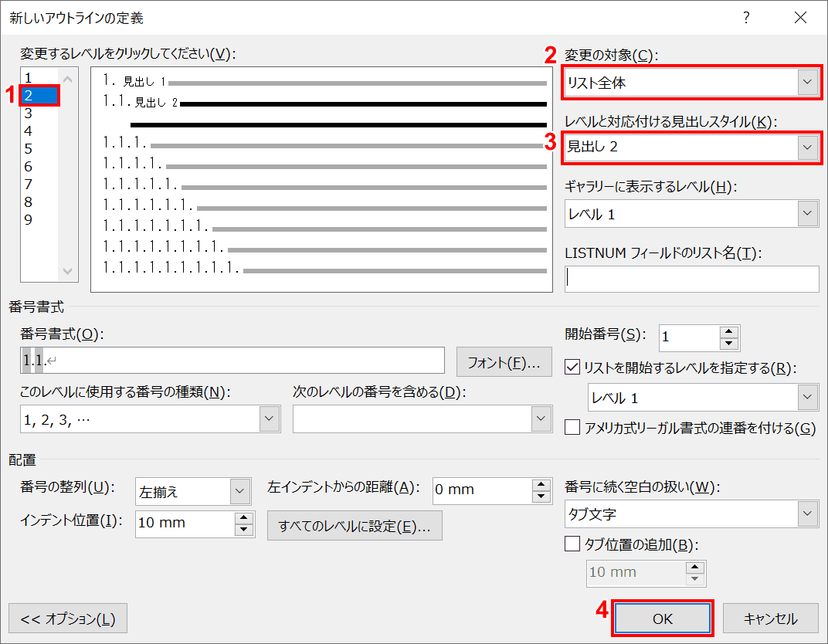Viewport: 828px width, 644px height.
Task: Decrease the 開始番号 value
Action: click(x=729, y=344)
